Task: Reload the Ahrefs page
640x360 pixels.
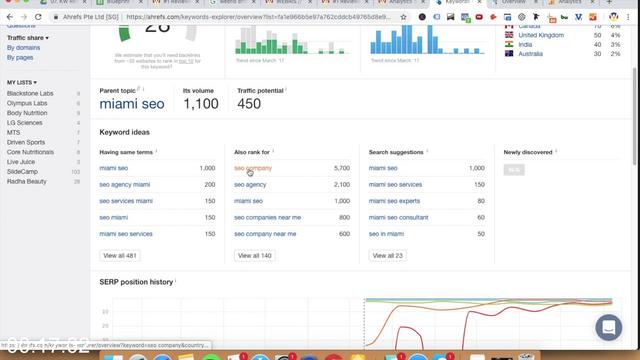Action: (x=38, y=17)
